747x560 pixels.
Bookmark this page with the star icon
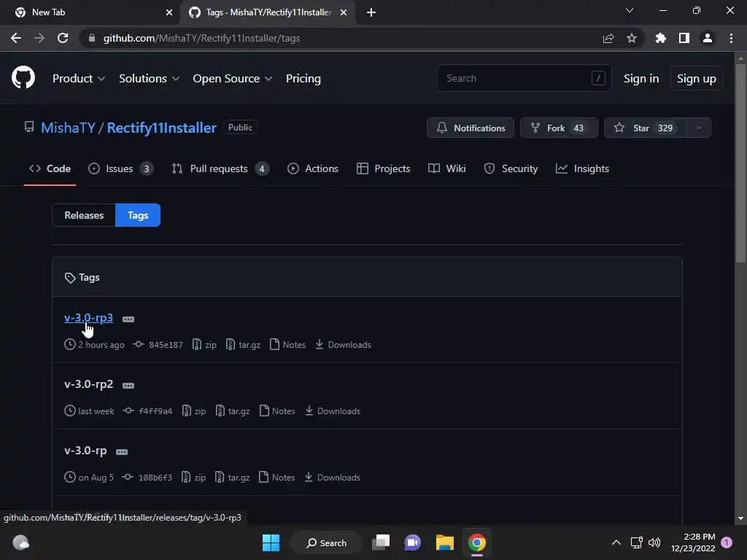[632, 38]
